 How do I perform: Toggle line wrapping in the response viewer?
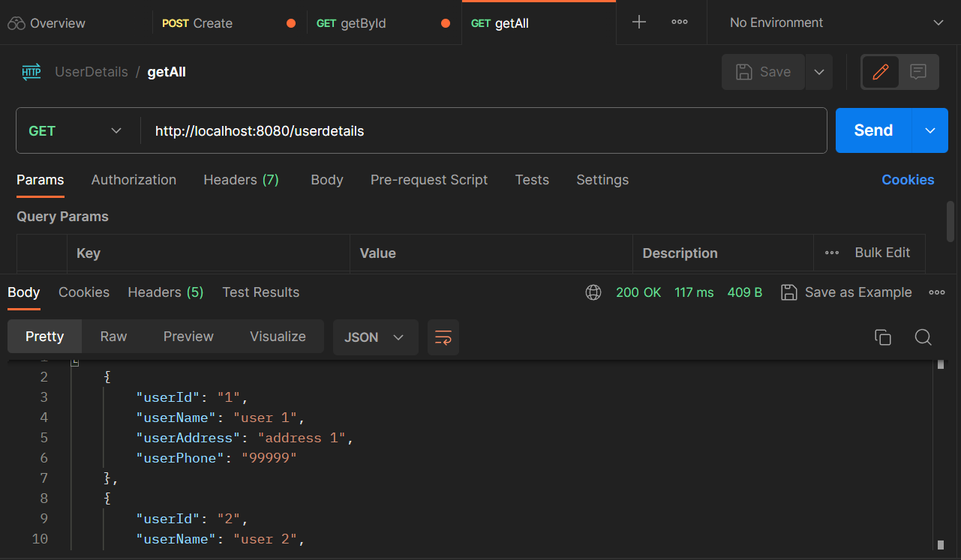pos(443,337)
